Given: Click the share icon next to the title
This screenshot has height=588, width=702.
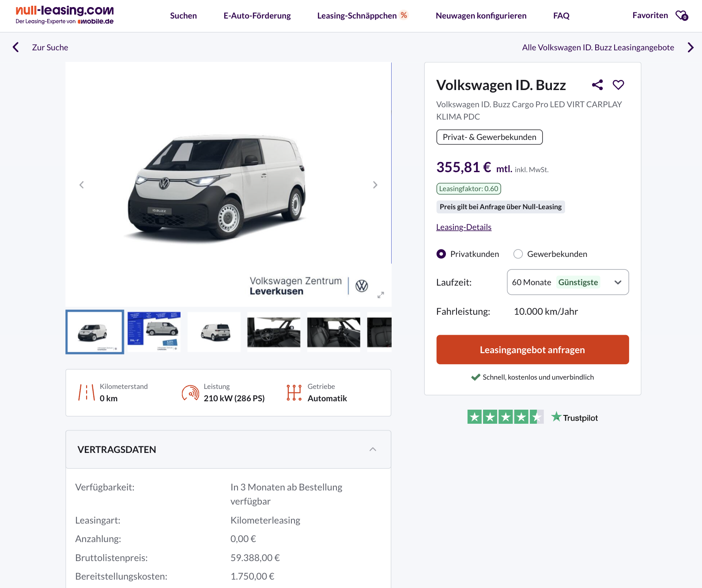Looking at the screenshot, I should coord(597,85).
